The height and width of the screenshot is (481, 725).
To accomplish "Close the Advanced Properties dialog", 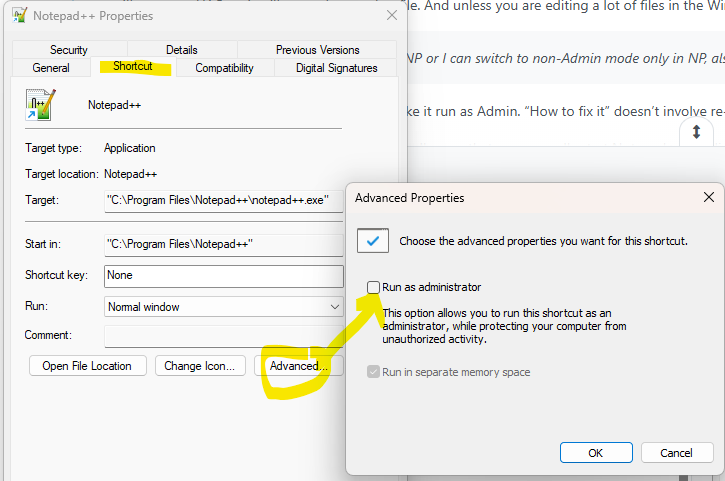I will 708,198.
